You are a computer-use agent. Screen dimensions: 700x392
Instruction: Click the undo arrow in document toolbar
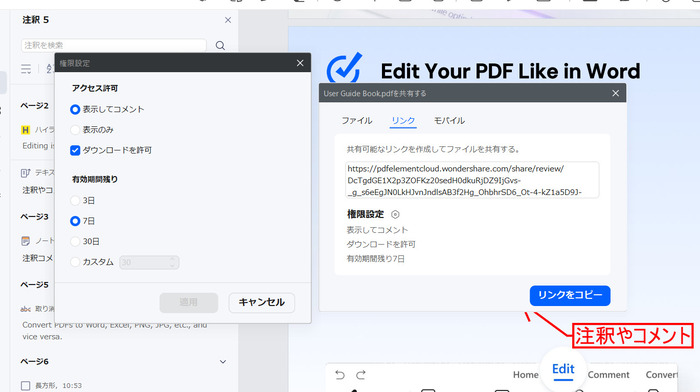click(x=340, y=375)
